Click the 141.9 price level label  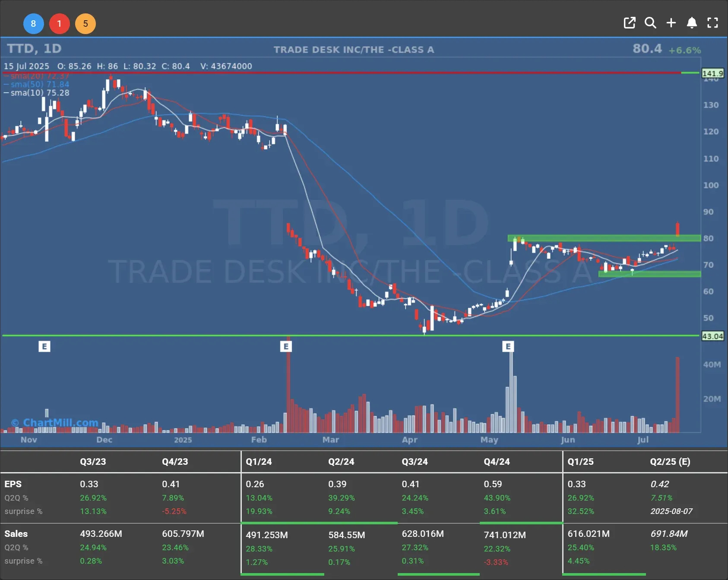[712, 73]
